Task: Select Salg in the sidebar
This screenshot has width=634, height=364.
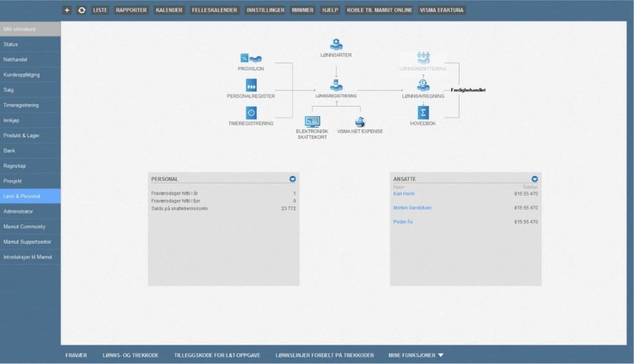Action: (30, 89)
